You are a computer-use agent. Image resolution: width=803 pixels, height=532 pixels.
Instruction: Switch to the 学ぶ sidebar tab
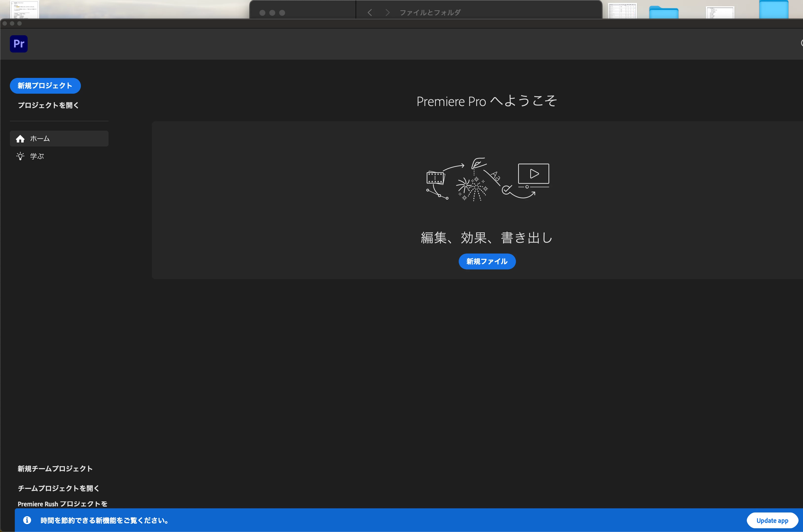(x=37, y=156)
